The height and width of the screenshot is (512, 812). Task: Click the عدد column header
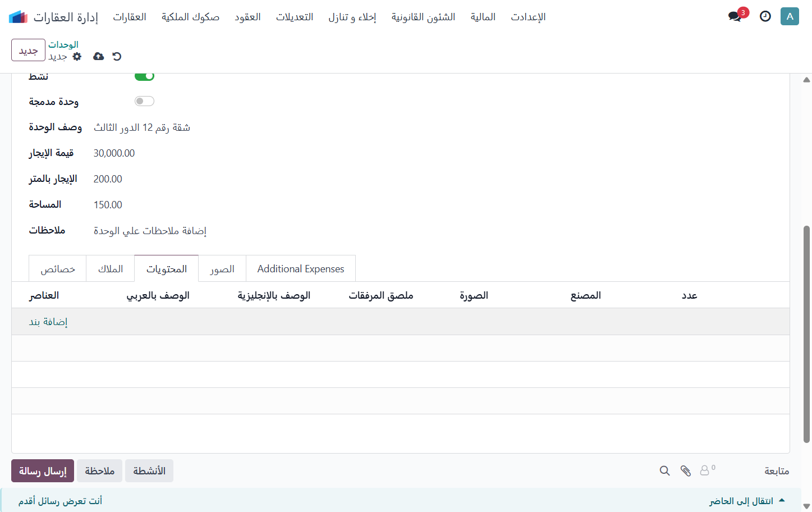point(689,295)
